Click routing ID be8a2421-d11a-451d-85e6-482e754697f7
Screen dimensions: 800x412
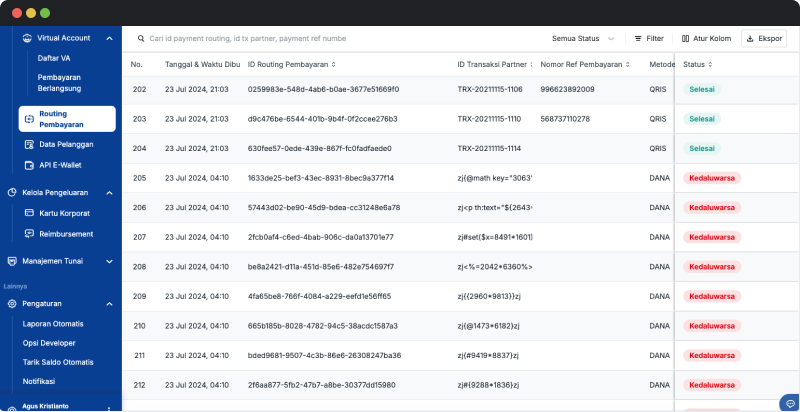(x=321, y=267)
